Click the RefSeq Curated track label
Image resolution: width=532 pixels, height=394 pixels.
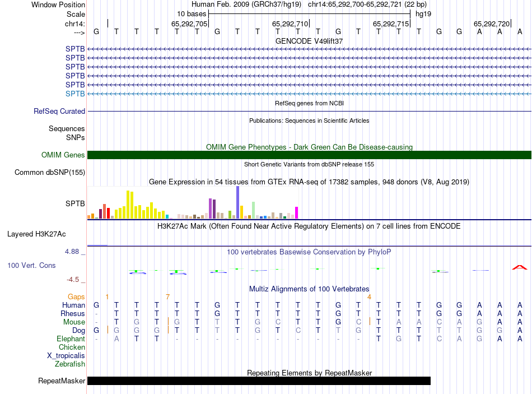(x=59, y=111)
